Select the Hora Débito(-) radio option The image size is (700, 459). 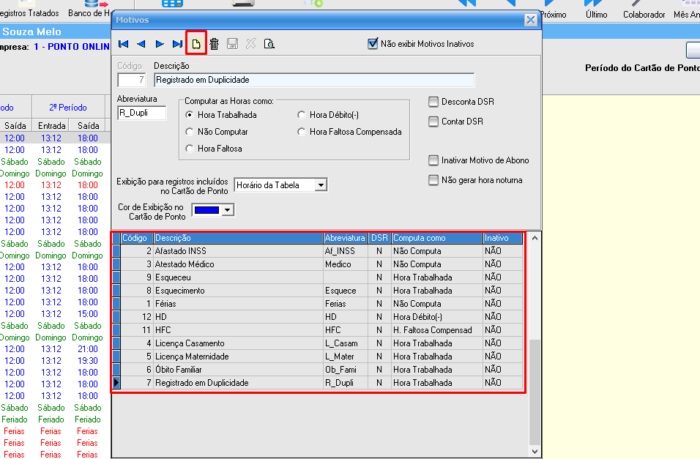click(x=302, y=115)
